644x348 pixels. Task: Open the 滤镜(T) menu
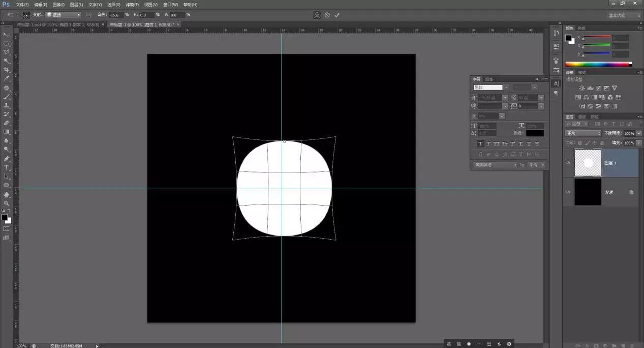pos(132,5)
